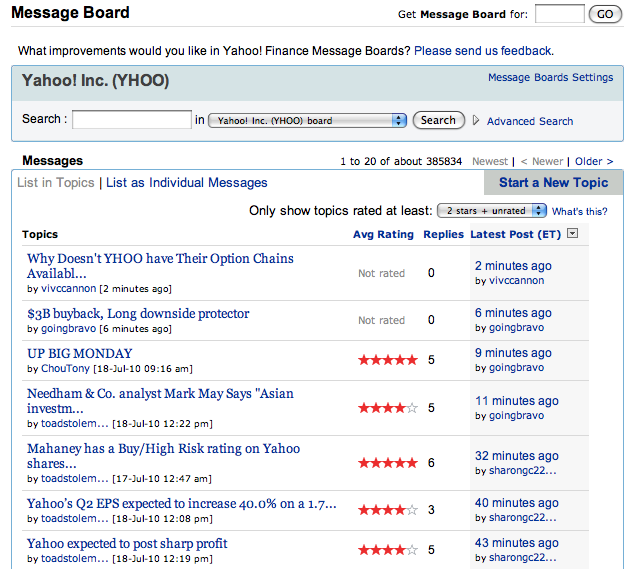The width and height of the screenshot is (636, 569).
Task: Open the 32 minutes ago latest post
Action: tap(517, 456)
